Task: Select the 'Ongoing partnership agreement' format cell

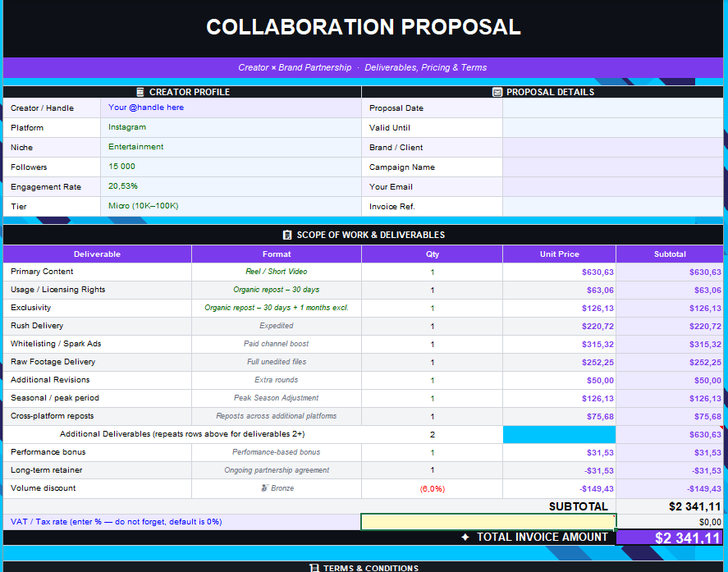Action: pos(277,470)
